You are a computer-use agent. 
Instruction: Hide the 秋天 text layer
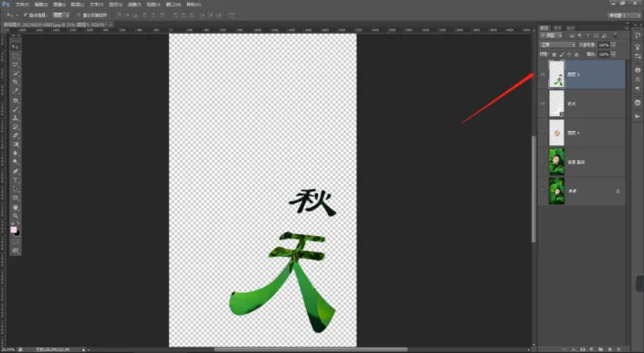(x=543, y=103)
